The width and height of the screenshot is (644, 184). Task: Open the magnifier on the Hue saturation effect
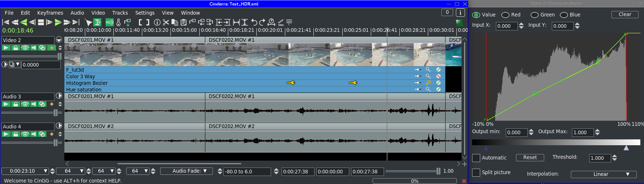tap(428, 89)
